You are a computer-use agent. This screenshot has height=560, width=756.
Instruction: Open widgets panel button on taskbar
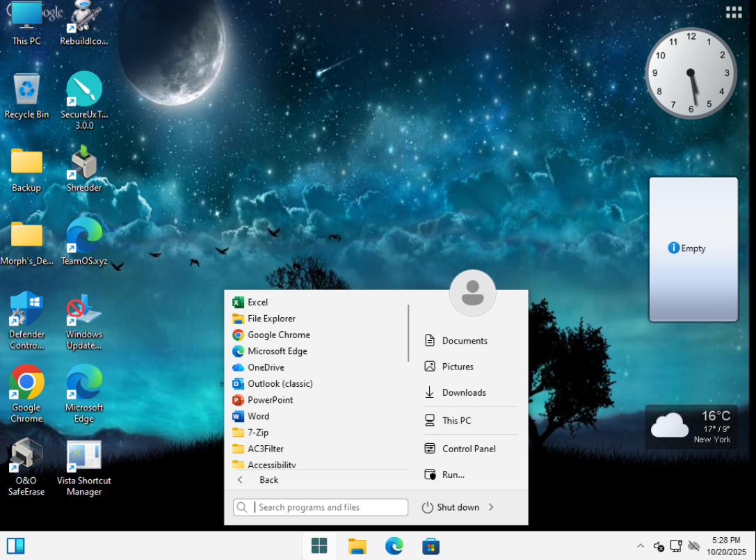pyautogui.click(x=16, y=545)
